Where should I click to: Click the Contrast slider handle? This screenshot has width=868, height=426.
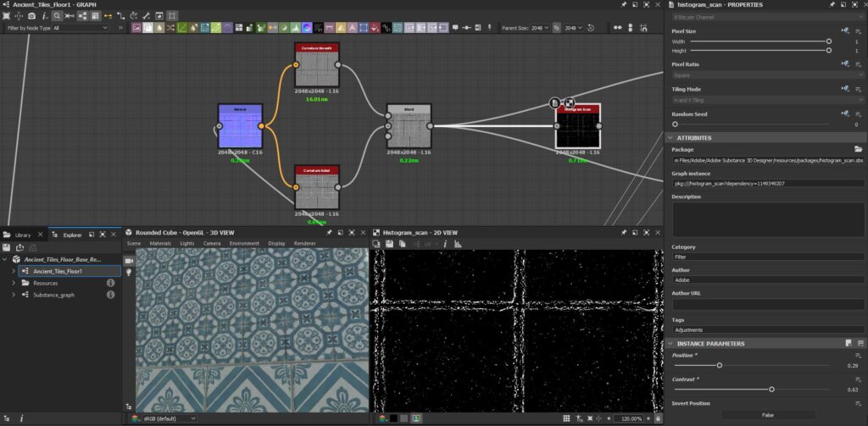tap(771, 390)
